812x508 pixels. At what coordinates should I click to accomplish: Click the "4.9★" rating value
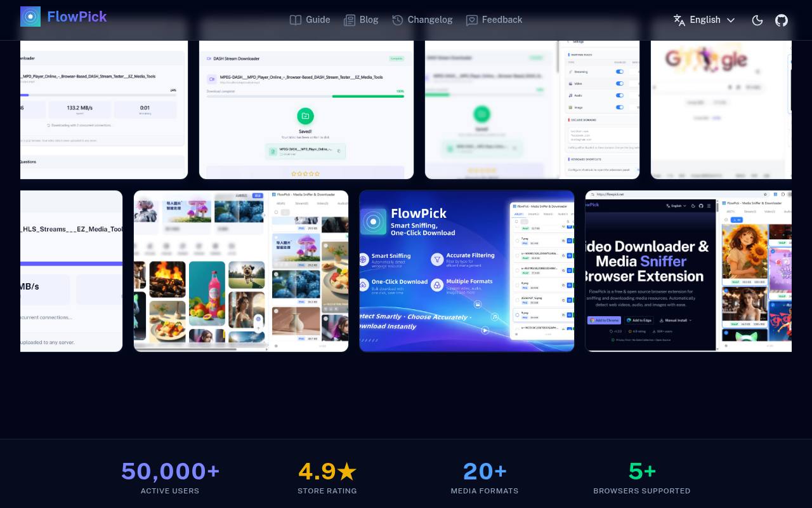click(x=327, y=471)
